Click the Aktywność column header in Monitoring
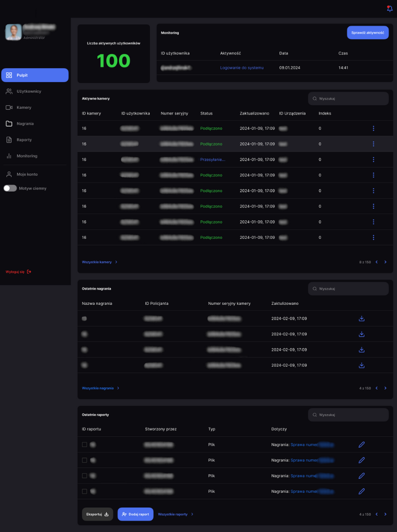This screenshot has height=532, width=397. (231, 53)
